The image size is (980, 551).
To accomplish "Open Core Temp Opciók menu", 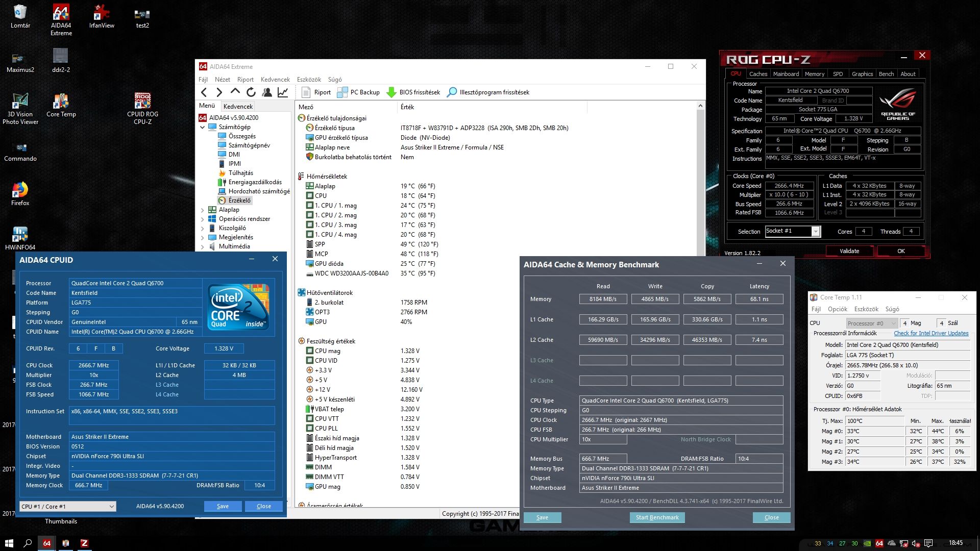I will 838,309.
